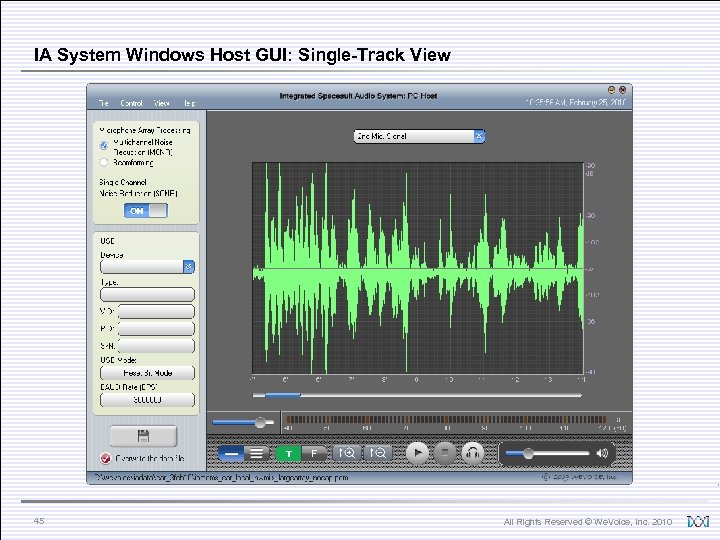Click the PID field
Screen dimensions: 720x540
[x=156, y=328]
